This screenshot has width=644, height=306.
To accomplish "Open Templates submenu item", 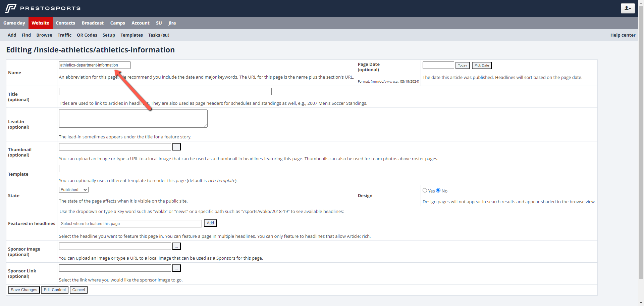I will [x=131, y=35].
